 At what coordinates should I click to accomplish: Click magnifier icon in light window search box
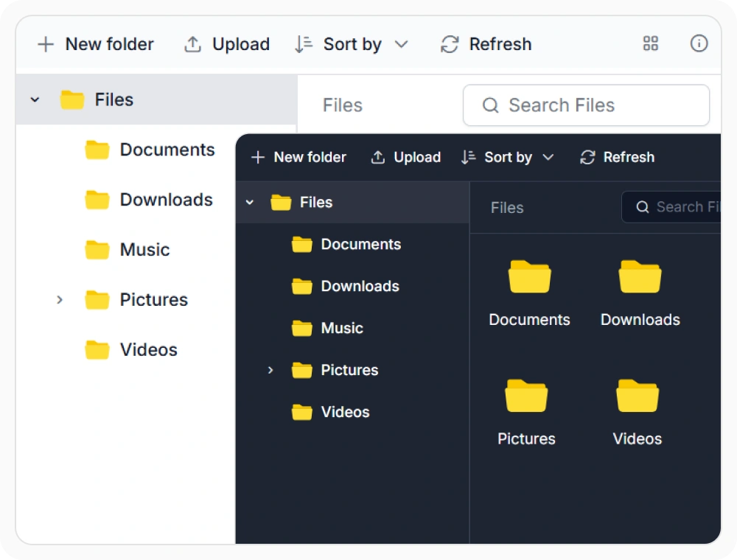point(490,105)
